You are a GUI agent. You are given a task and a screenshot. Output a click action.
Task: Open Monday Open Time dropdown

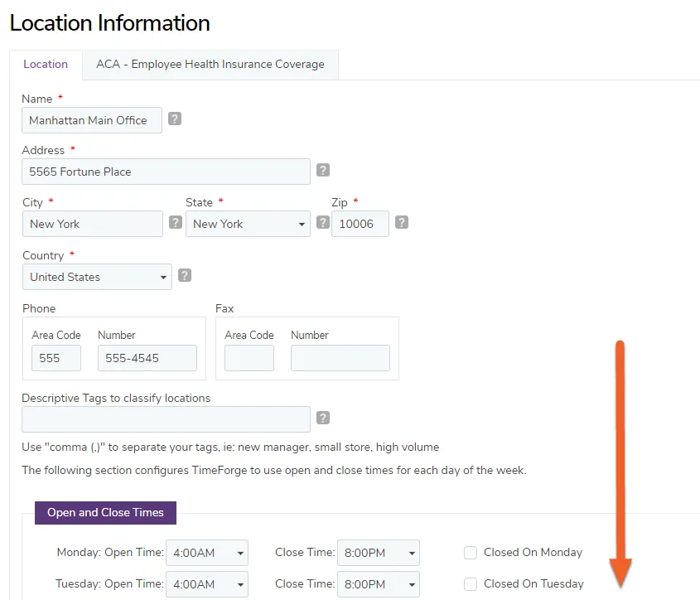click(x=207, y=553)
